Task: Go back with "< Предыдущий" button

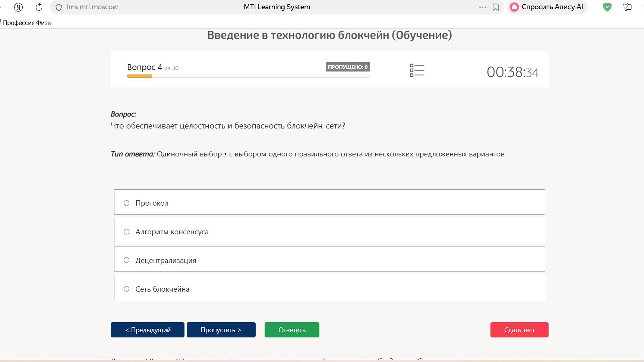Action: coord(148,330)
